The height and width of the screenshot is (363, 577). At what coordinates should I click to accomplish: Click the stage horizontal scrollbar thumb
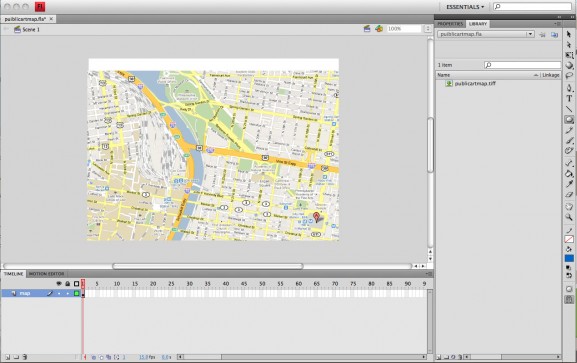coord(208,266)
